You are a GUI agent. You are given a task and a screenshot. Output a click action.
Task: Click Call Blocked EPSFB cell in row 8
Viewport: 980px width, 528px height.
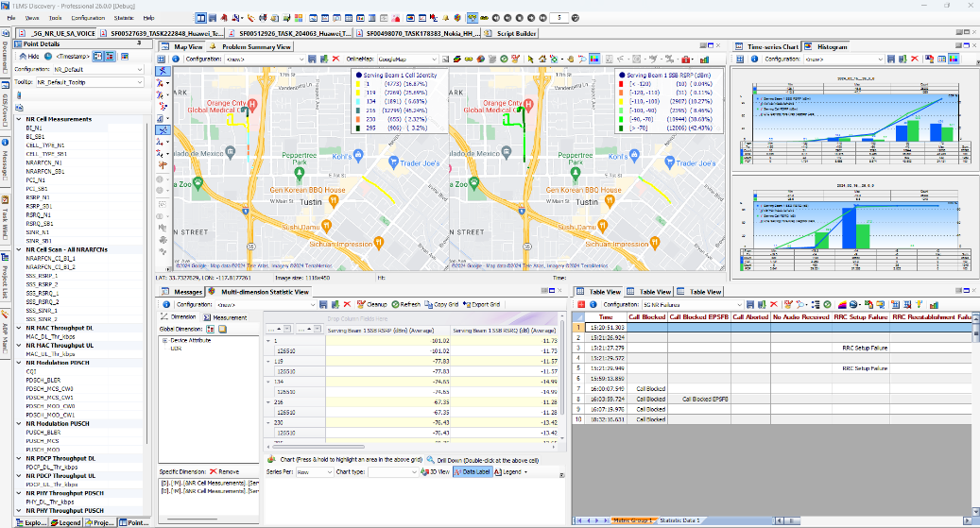(x=699, y=400)
